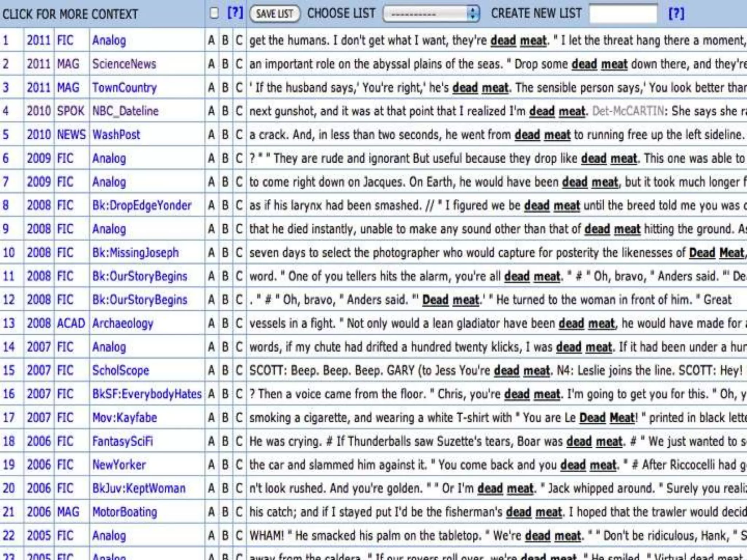Open Bk:MissingJoseph link in row 10
This screenshot has height=560, width=747.
[136, 252]
